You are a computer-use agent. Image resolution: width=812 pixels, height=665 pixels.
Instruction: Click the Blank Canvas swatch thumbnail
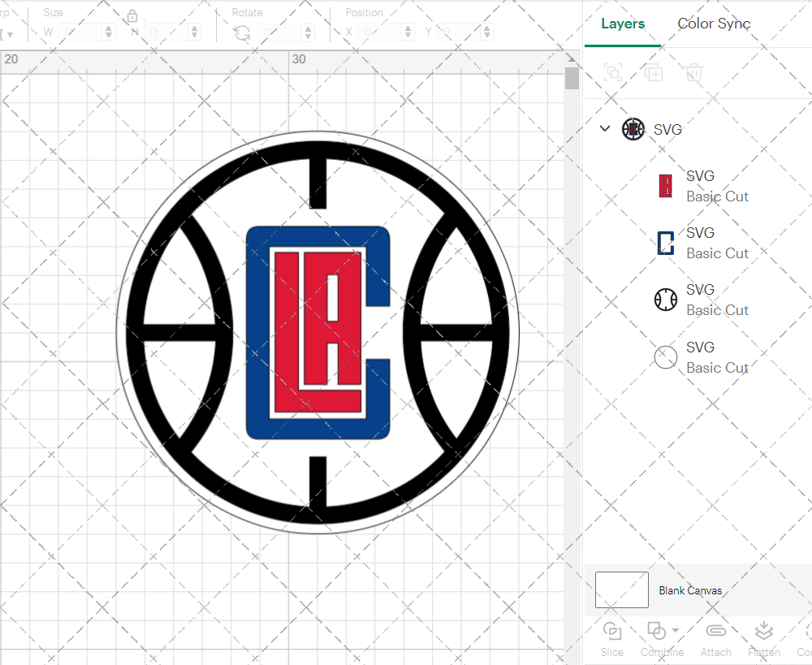click(622, 590)
